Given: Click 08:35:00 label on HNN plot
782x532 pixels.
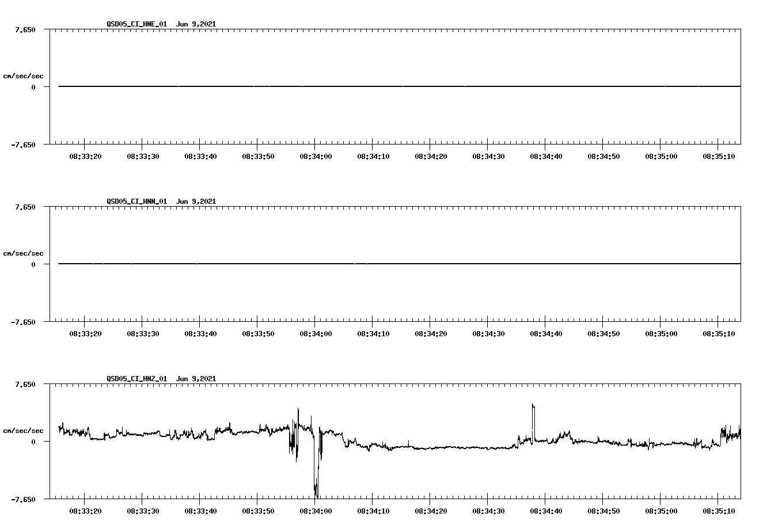Looking at the screenshot, I should tap(661, 334).
